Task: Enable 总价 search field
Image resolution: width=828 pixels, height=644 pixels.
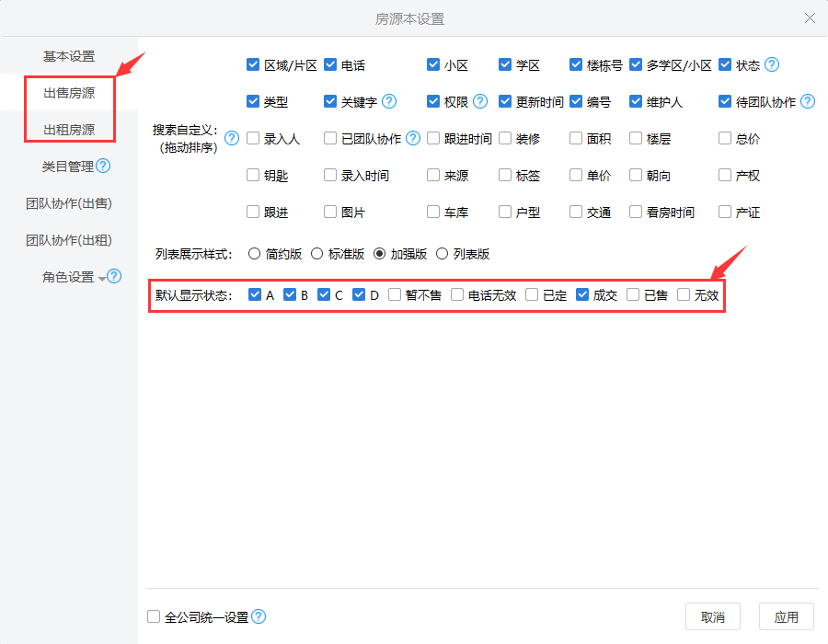Action: point(725,138)
